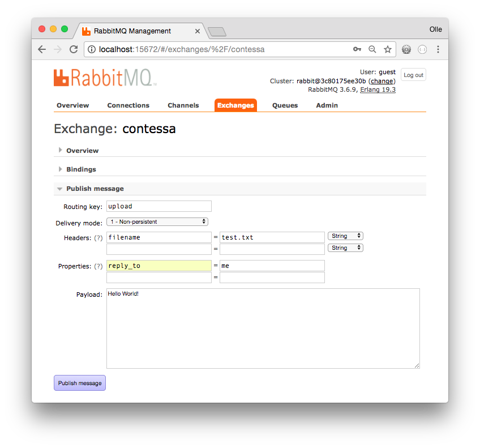Click the empty second header value field
This screenshot has height=448, width=480.
[x=272, y=249]
